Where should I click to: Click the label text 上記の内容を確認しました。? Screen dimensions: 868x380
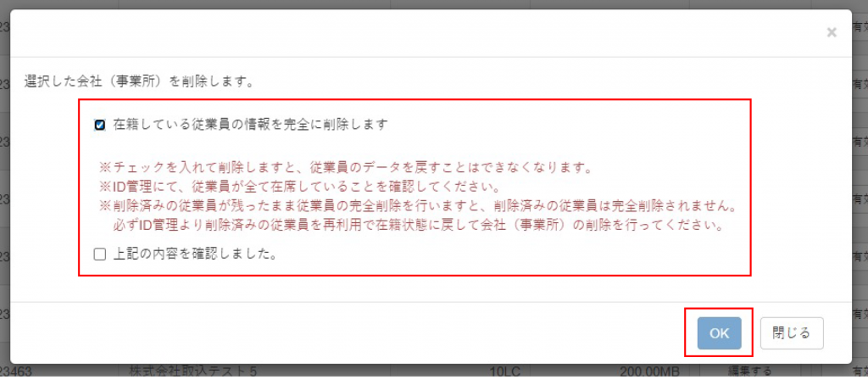pyautogui.click(x=195, y=254)
